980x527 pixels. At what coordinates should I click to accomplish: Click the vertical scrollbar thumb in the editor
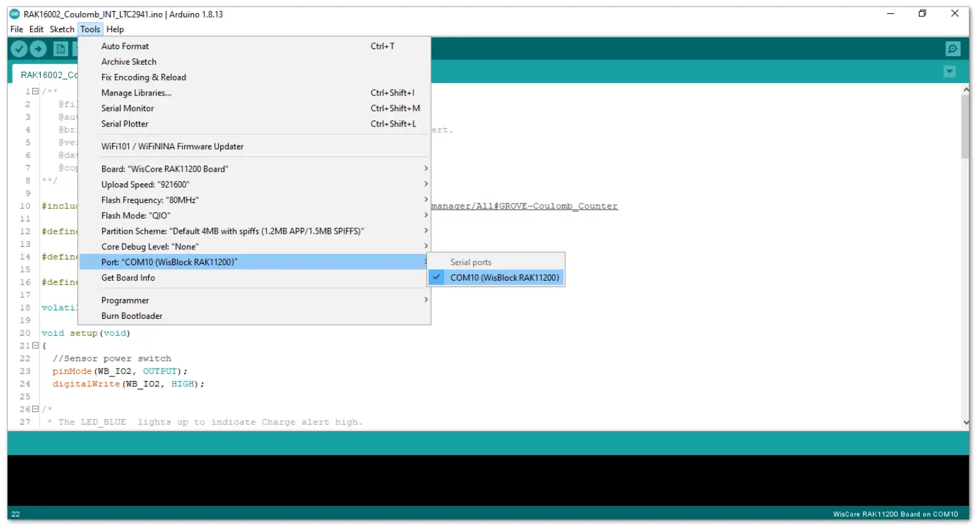pyautogui.click(x=964, y=126)
